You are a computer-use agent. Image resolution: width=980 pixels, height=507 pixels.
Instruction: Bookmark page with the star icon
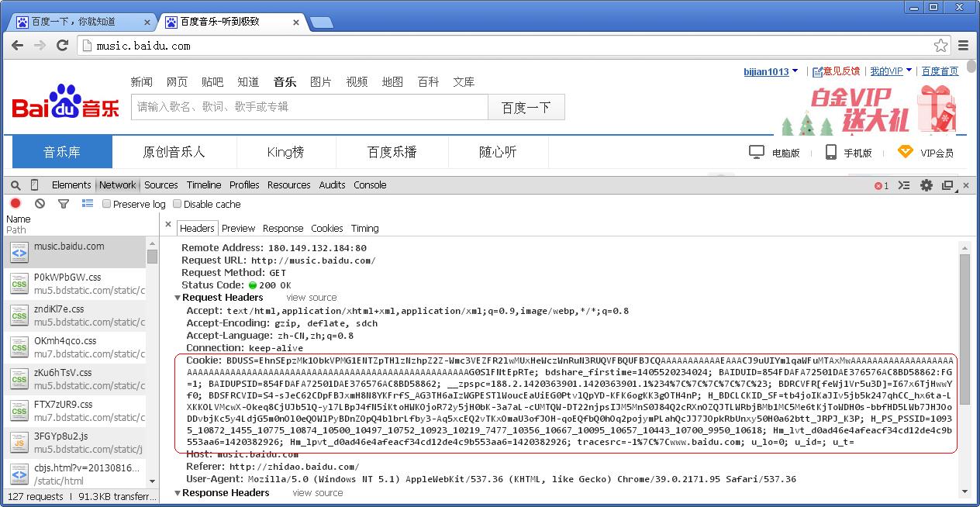940,46
